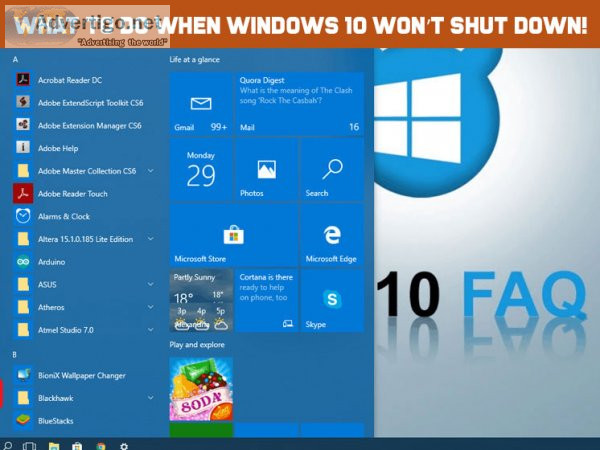Select the 'BlueStacks' label text
This screenshot has height=450, width=600.
coord(55,421)
